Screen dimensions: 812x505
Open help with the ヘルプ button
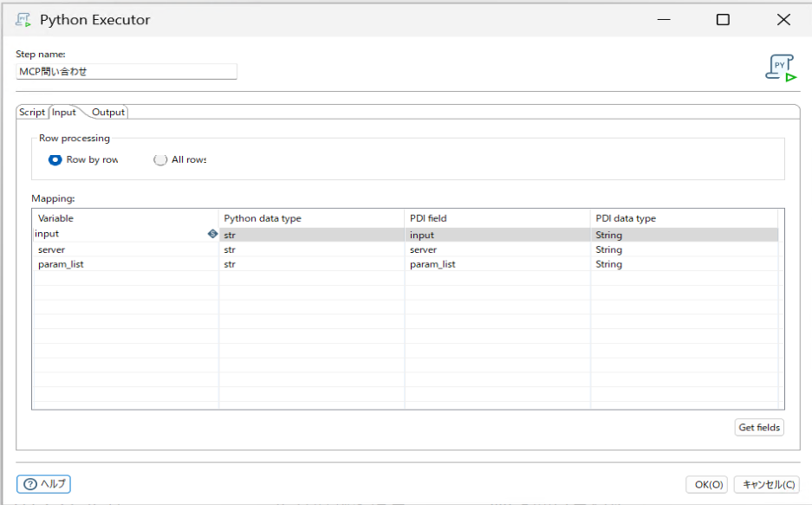[43, 484]
